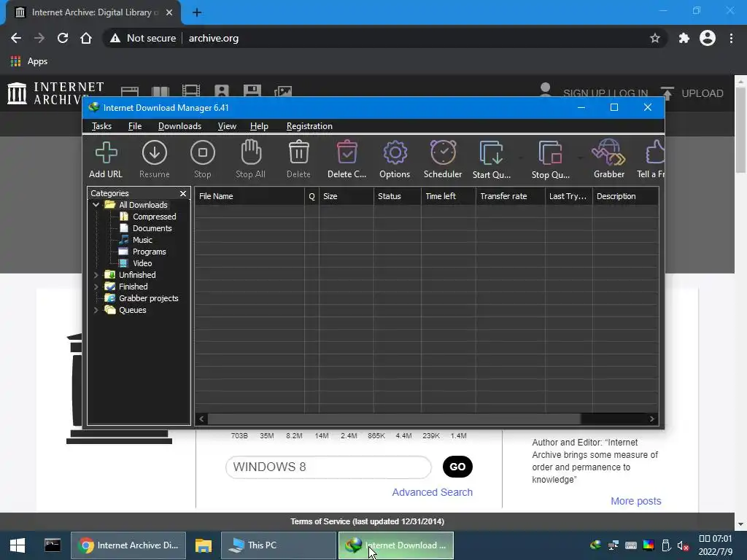Screen dimensions: 747x560
Task: Click the Last Try column header
Action: pos(569,196)
